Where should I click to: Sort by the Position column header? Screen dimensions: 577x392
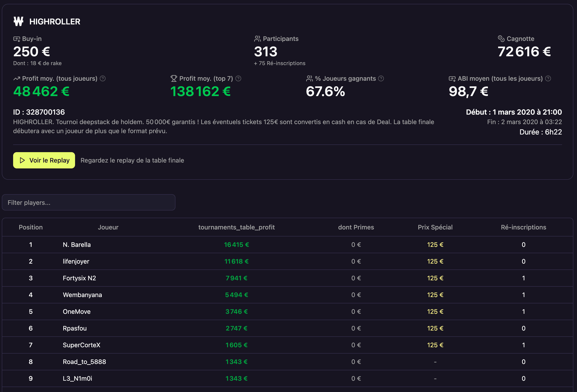[x=31, y=227]
